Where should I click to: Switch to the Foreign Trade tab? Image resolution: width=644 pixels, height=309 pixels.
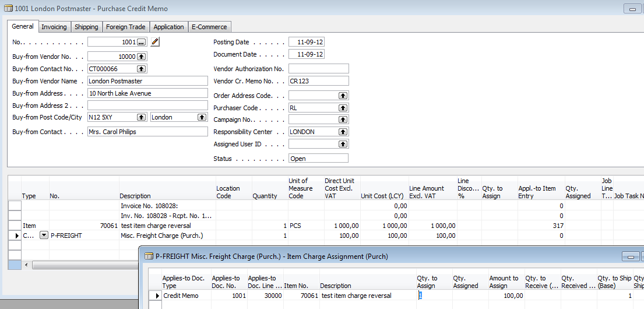tap(125, 27)
